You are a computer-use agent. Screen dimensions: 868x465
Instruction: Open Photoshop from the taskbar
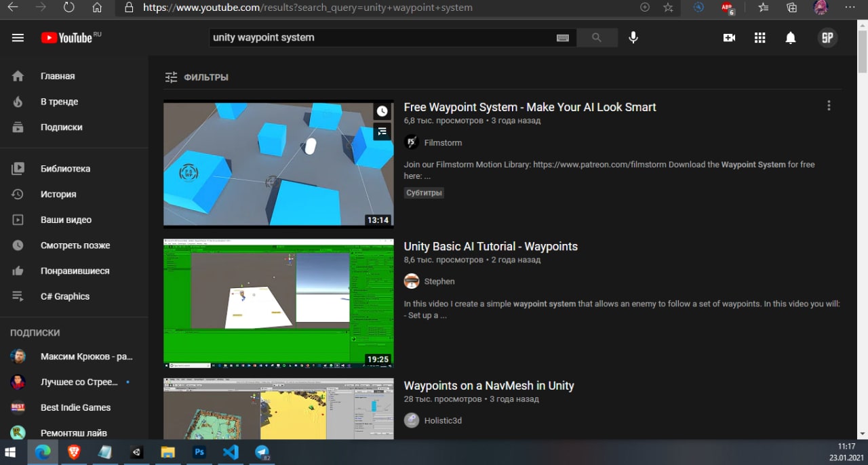pos(199,452)
